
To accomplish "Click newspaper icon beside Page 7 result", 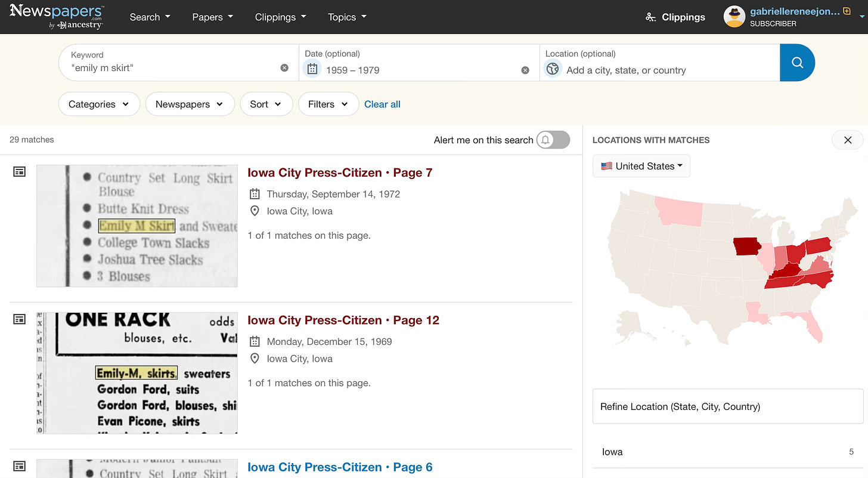I will point(20,172).
